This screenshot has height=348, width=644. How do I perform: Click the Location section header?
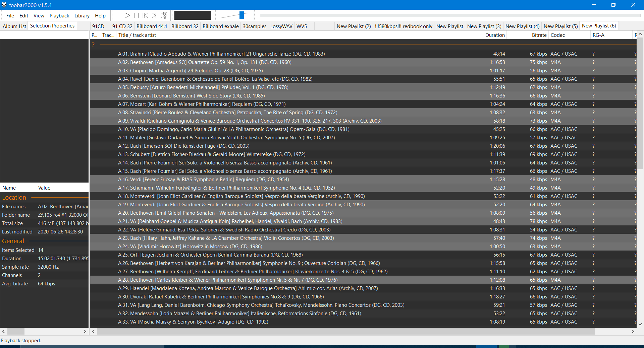(x=14, y=198)
